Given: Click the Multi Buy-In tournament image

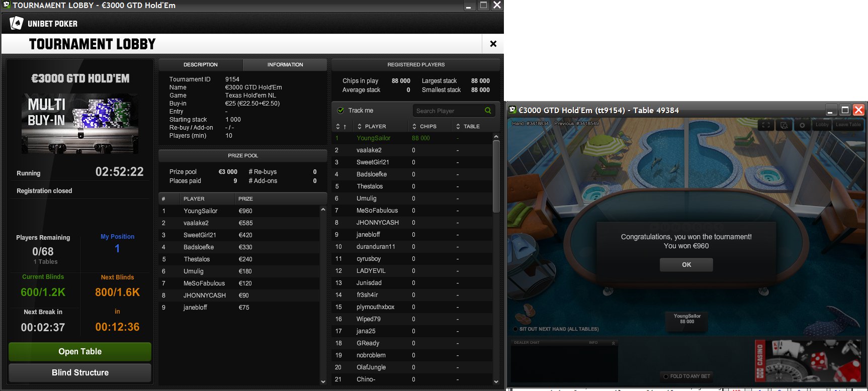Looking at the screenshot, I should (x=80, y=123).
